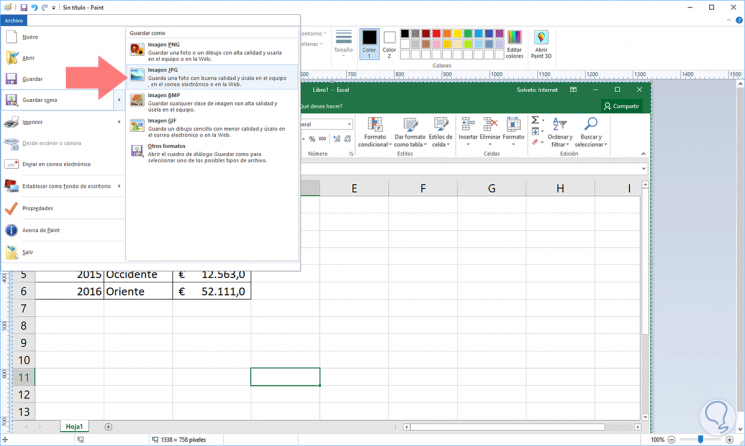Click Excel vertical scrollbar up arrow
This screenshot has width=745, height=446.
pos(645,184)
